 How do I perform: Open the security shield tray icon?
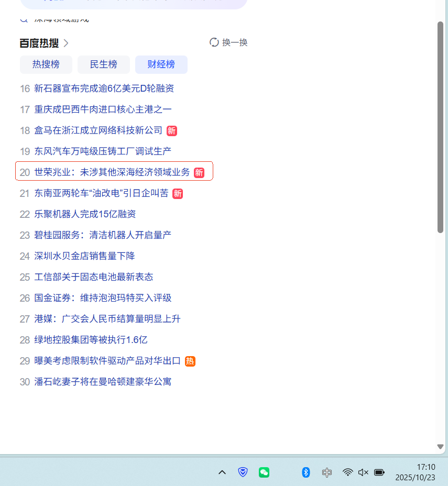point(243,472)
